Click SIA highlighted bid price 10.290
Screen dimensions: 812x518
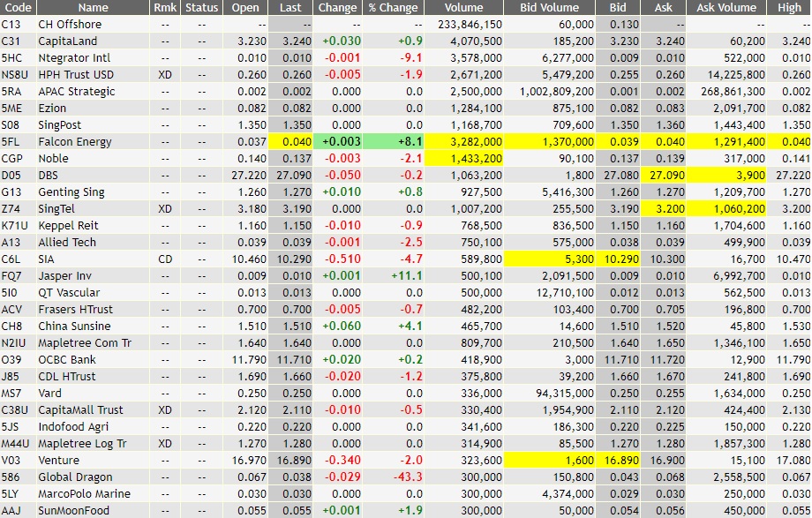(618, 259)
